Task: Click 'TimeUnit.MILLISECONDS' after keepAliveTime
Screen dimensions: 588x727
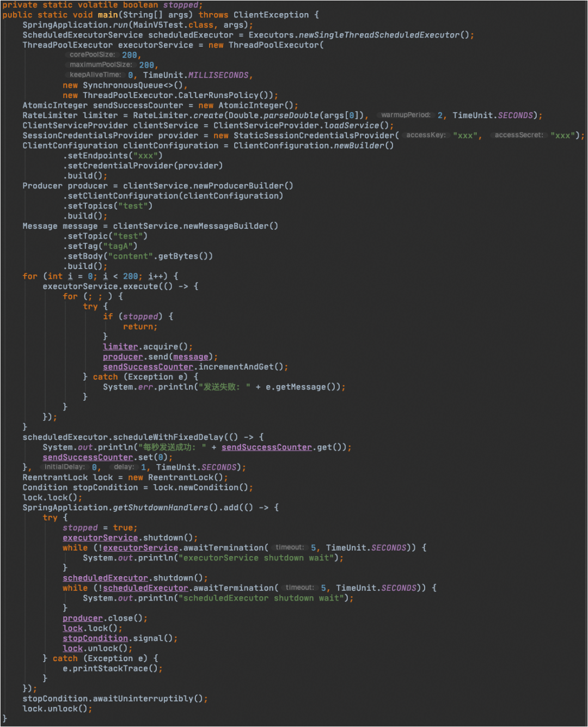Action: 196,75
